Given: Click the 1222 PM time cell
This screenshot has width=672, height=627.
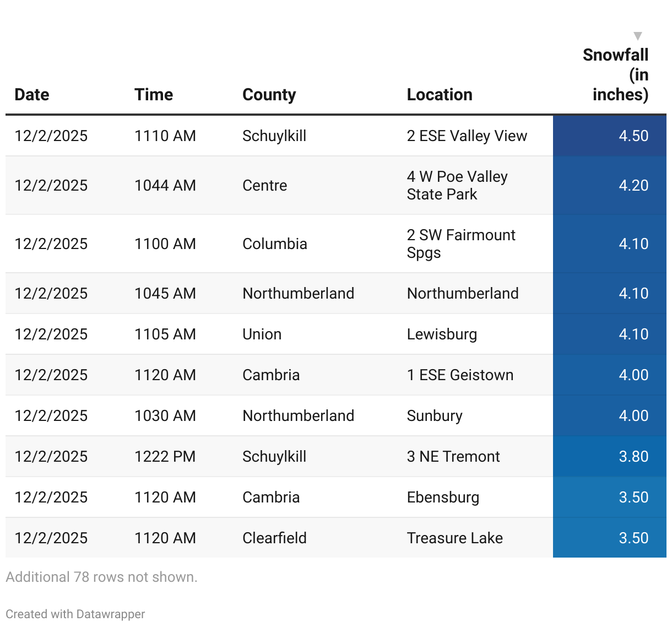Looking at the screenshot, I should pos(165,457).
